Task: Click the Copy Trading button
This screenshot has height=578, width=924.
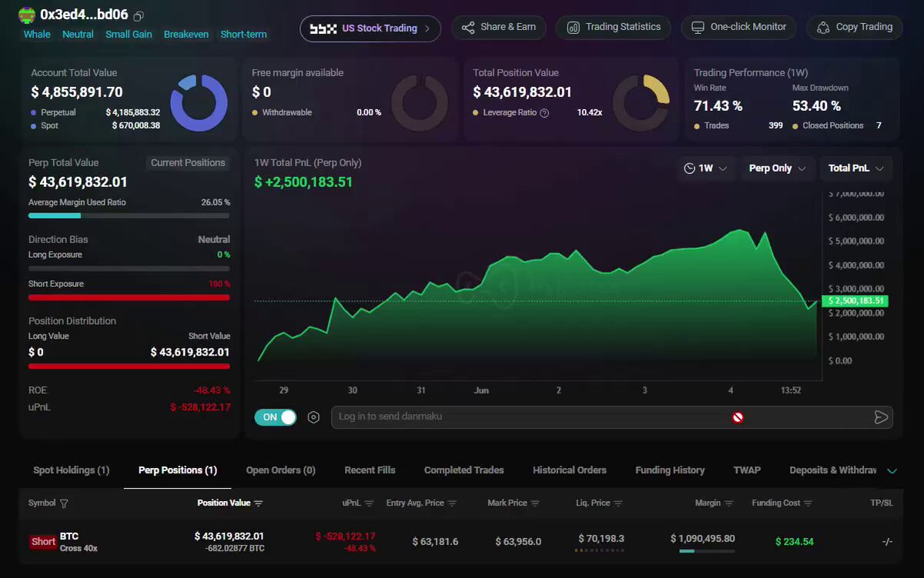Action: [x=855, y=28]
